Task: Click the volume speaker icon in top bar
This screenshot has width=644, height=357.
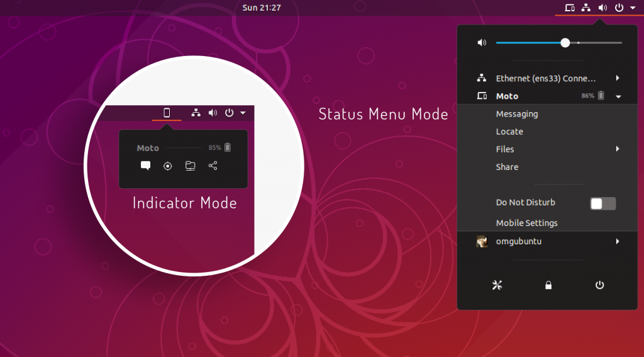Action: (602, 8)
